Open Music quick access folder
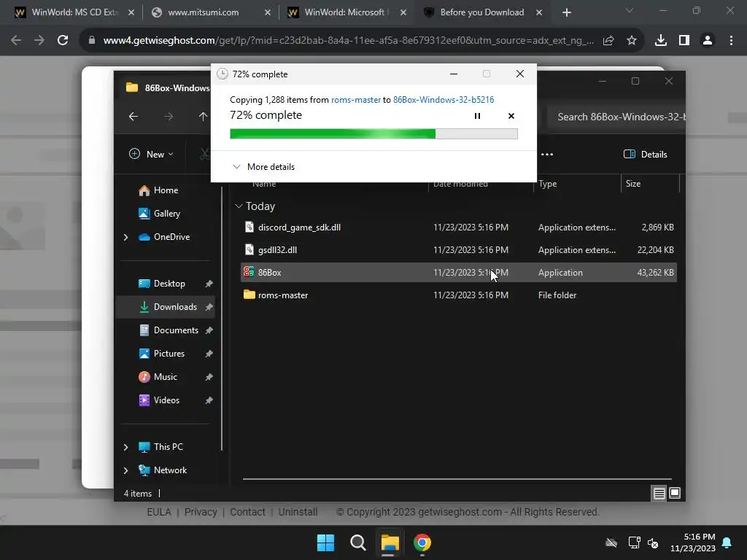This screenshot has width=747, height=560. tap(165, 377)
